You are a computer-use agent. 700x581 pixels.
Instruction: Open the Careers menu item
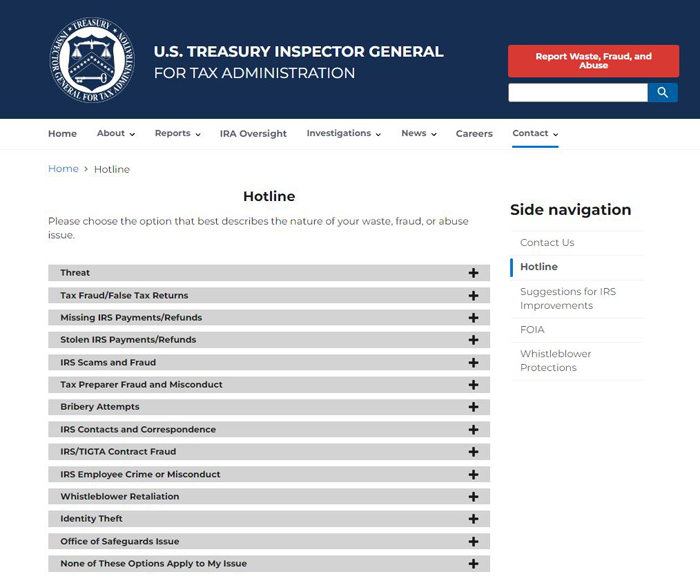[474, 134]
